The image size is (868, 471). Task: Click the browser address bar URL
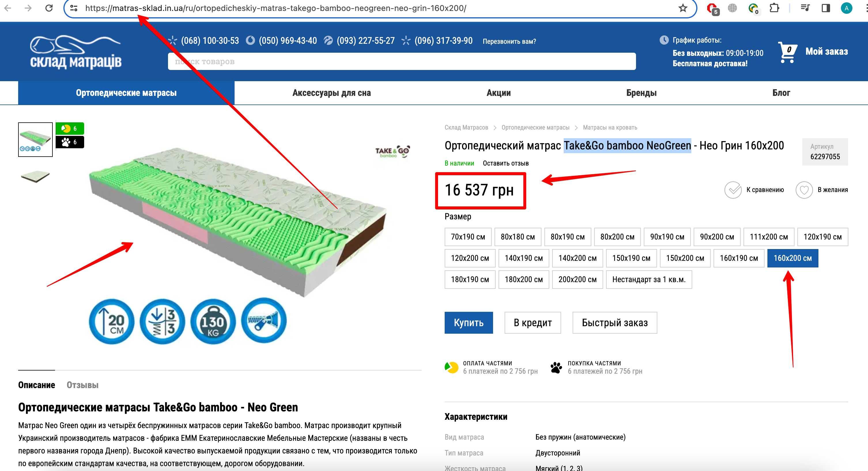(x=276, y=8)
